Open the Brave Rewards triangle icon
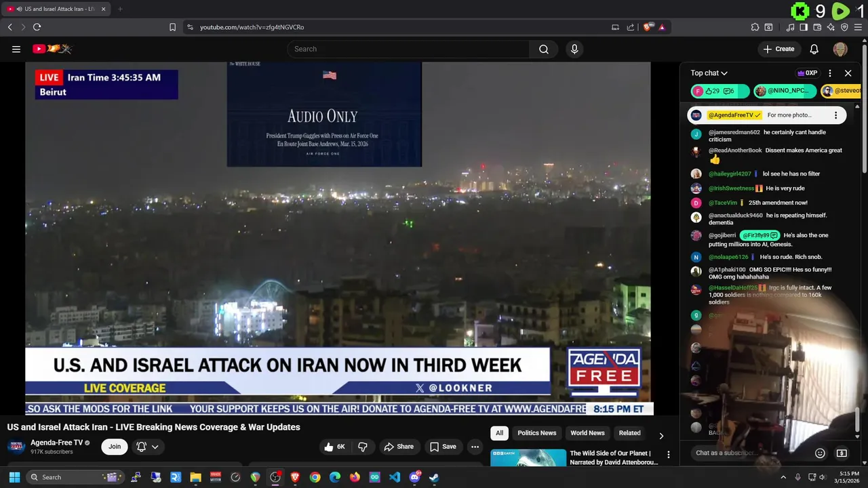 click(x=662, y=27)
